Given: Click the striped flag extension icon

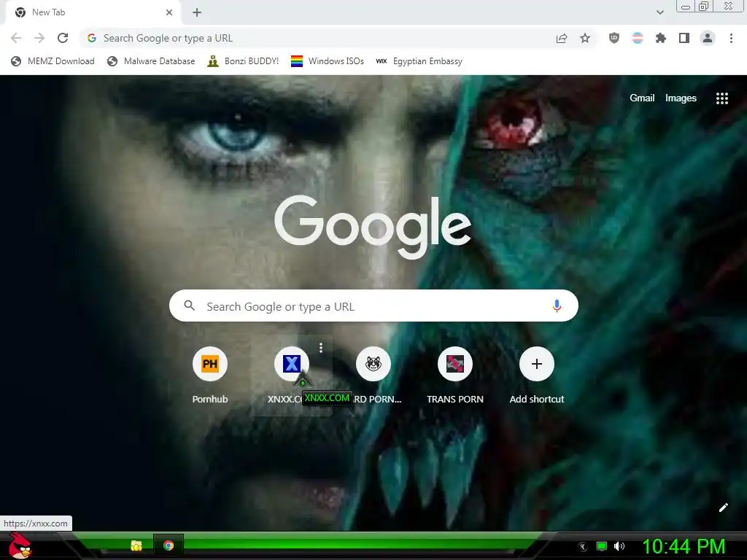Looking at the screenshot, I should click(x=638, y=38).
